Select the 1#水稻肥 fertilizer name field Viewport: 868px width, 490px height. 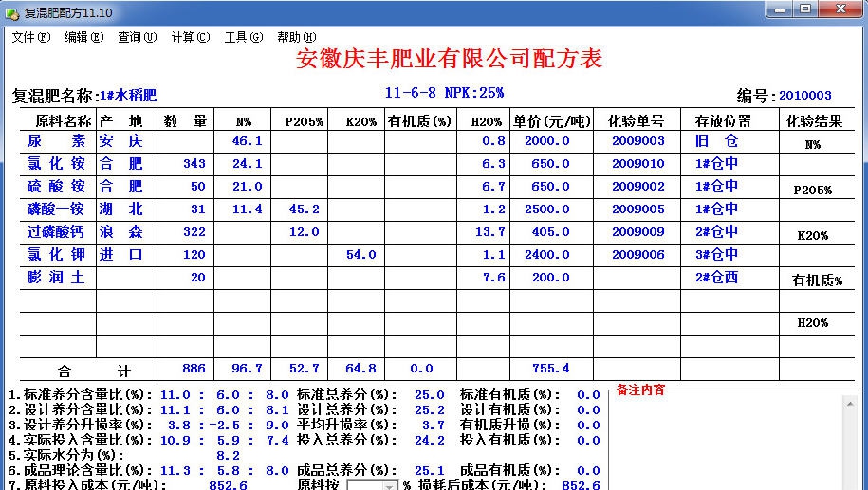point(128,96)
